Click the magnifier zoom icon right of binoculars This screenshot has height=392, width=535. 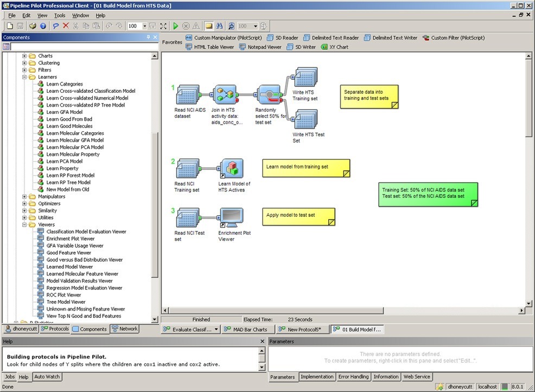click(231, 26)
